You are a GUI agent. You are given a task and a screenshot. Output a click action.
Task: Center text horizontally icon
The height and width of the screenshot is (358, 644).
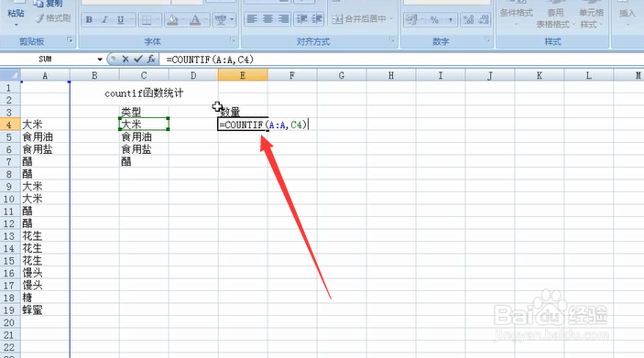click(x=267, y=19)
